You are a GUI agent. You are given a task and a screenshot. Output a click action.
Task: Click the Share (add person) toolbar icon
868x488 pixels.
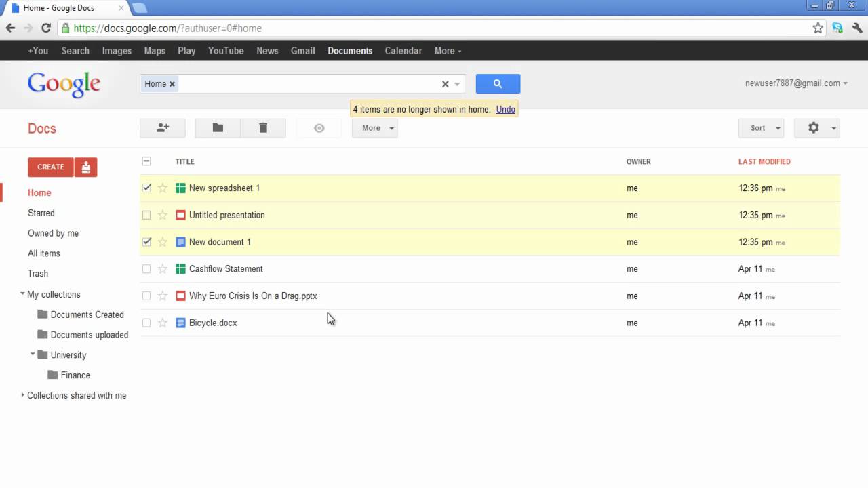coord(163,128)
